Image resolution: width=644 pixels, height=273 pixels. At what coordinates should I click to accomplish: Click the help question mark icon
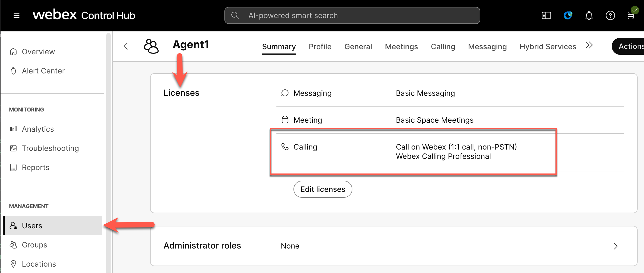610,15
